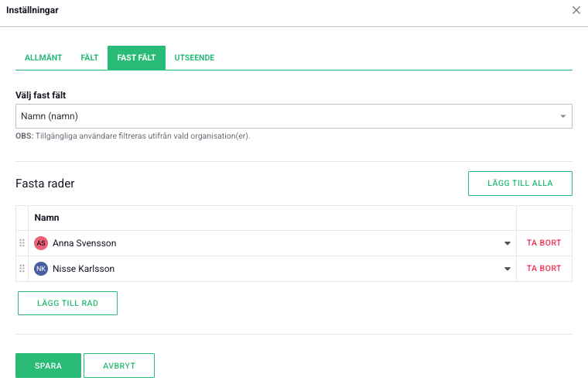The width and height of the screenshot is (588, 388).
Task: Cancel with the Avbryt button
Action: pos(118,366)
